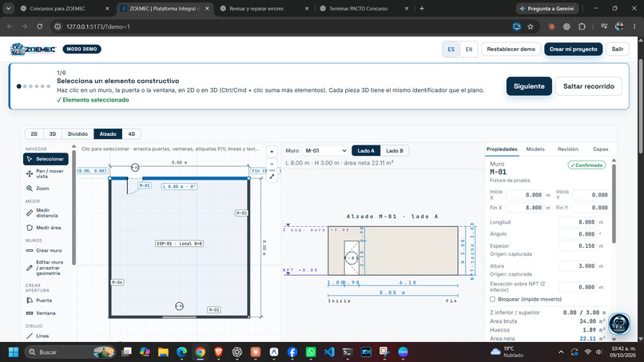Click the Siguiente button
The width and height of the screenshot is (644, 362).
pos(529,86)
